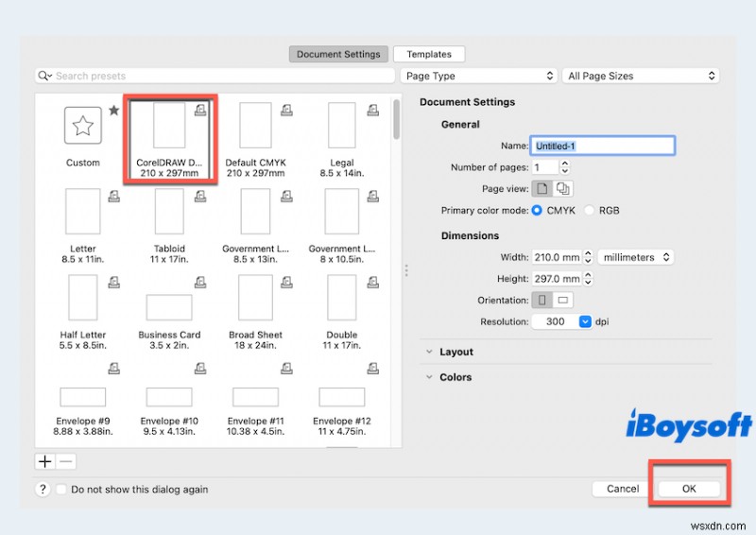Open the millimeters unit dropdown
The height and width of the screenshot is (535, 756).
point(636,257)
